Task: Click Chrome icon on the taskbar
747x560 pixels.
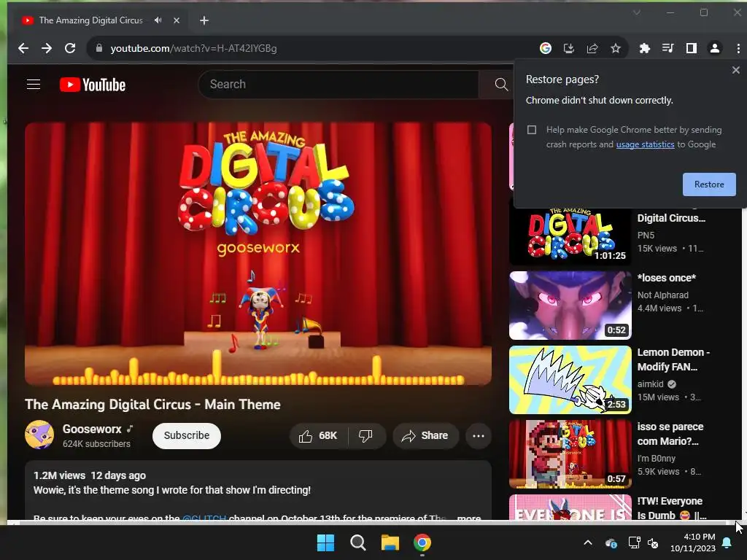Action: [422, 542]
